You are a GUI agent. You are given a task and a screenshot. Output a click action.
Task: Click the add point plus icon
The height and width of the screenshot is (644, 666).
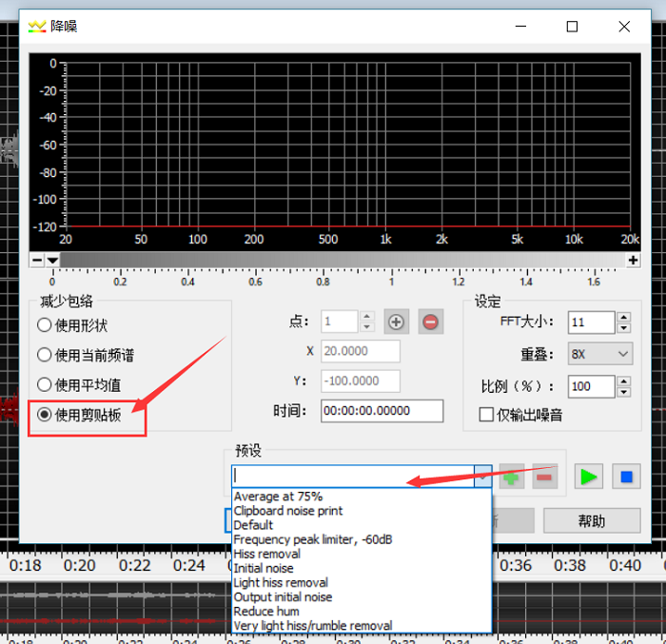click(x=397, y=322)
